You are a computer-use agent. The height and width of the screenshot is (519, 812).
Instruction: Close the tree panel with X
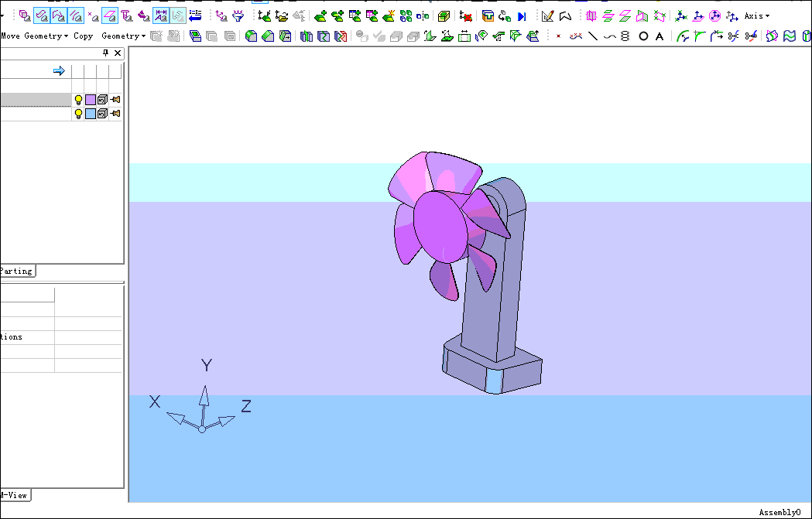pos(118,53)
